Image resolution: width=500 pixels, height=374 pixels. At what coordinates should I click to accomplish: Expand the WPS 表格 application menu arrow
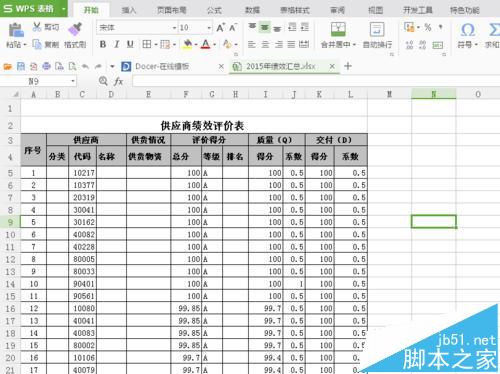[63, 8]
